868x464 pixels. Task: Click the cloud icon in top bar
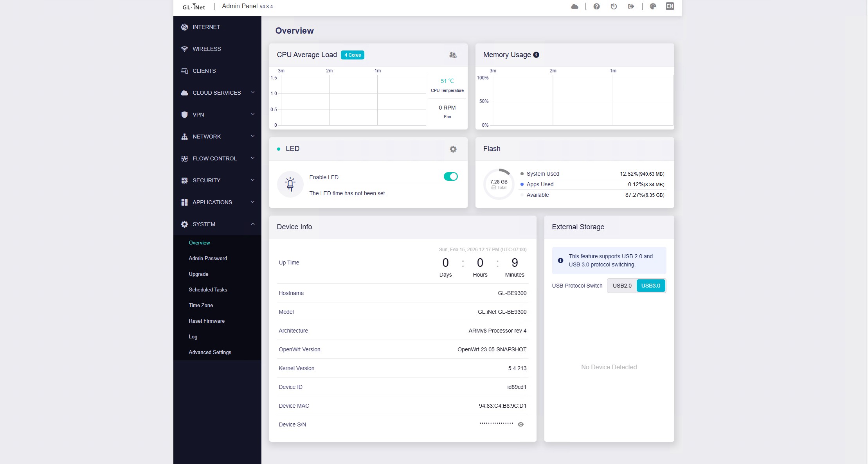[x=574, y=6]
